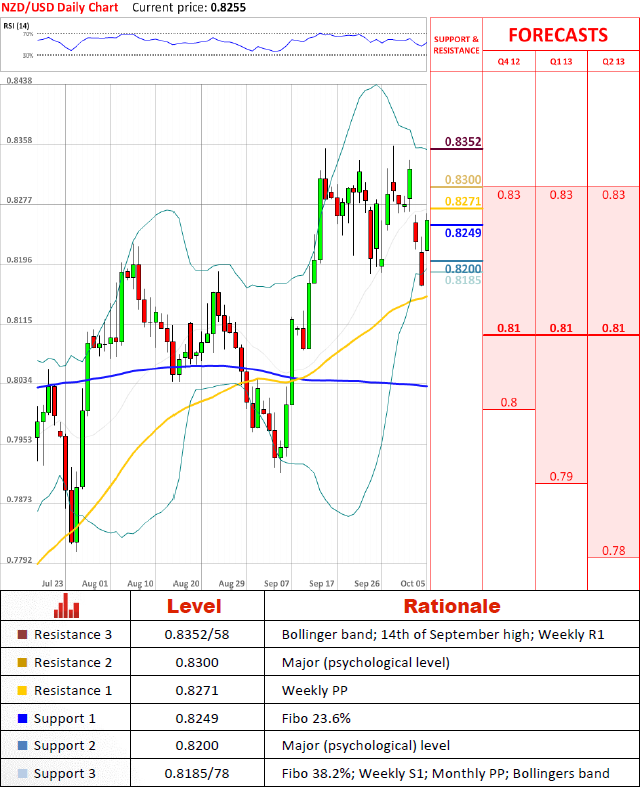640x787 pixels.
Task: Select the Q2 13 forecast column header
Action: pyautogui.click(x=613, y=61)
